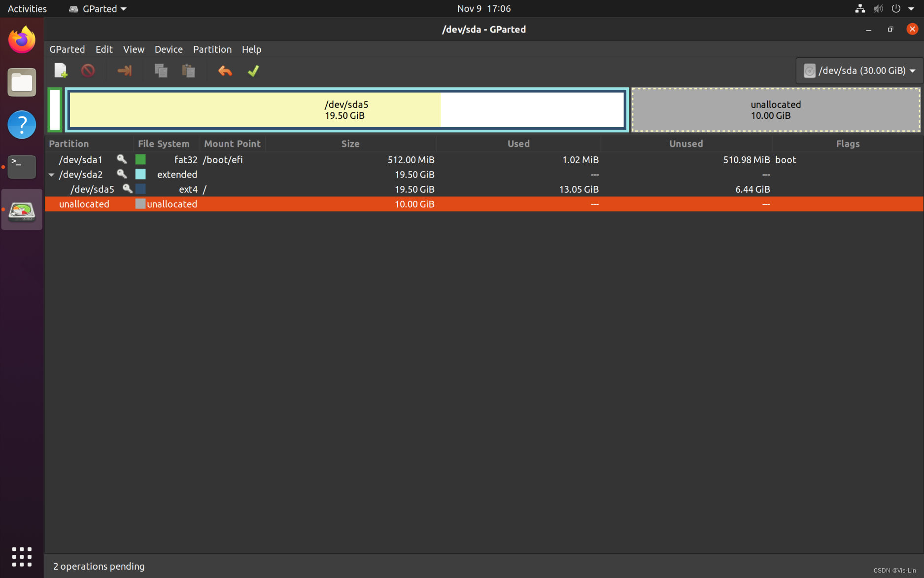Select small /dev/sda1 block in disk map
The height and width of the screenshot is (578, 924).
point(55,110)
